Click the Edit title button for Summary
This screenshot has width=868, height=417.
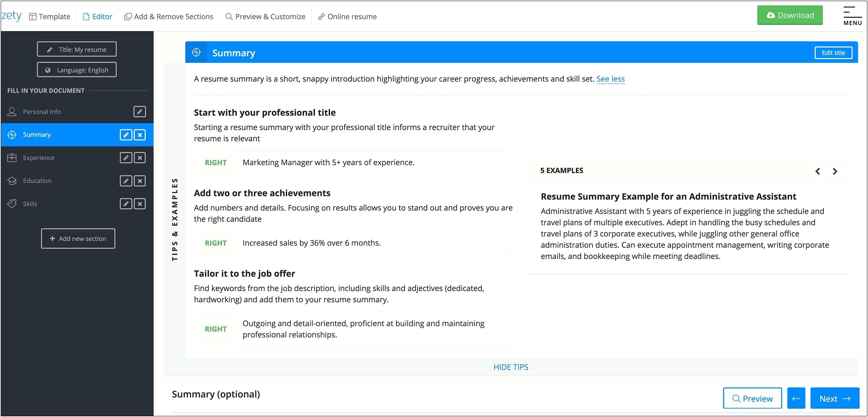pos(832,53)
